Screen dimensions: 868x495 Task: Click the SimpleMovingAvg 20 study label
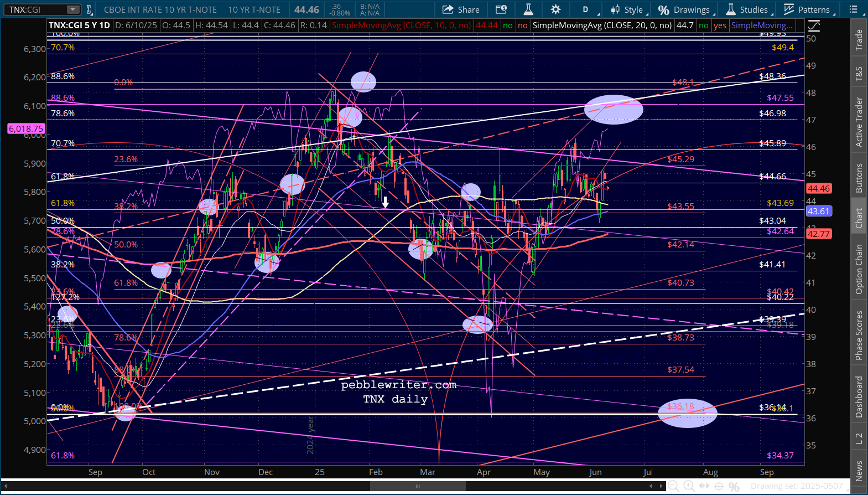(x=602, y=25)
